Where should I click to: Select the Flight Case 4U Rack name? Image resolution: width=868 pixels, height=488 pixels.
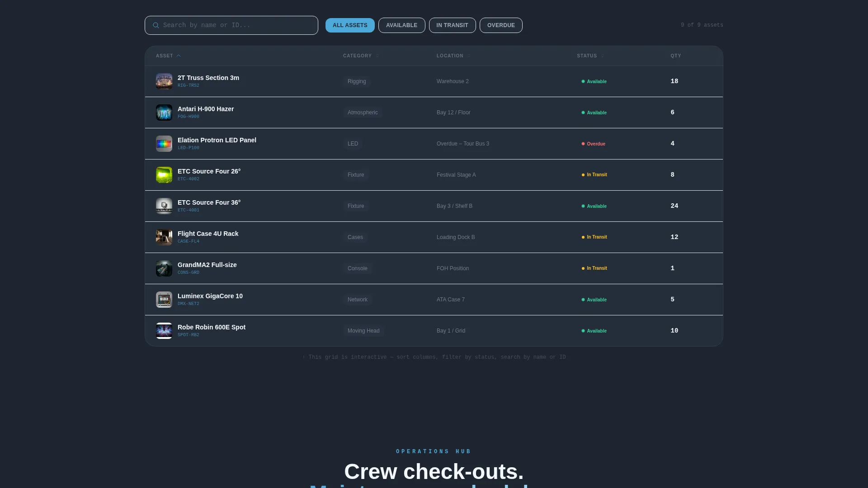coord(208,234)
